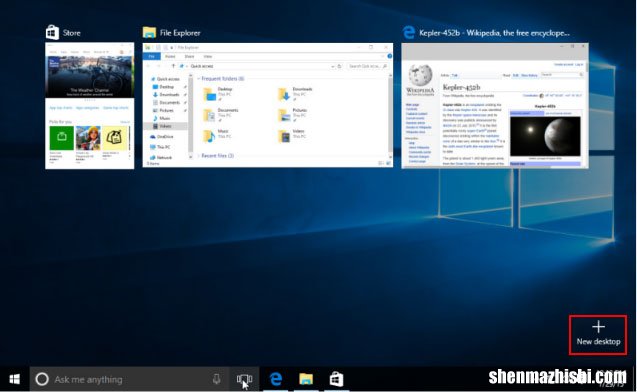Screen dimensions: 637x392
Task: Open the View tab in File Explorer ribbon
Action: [x=208, y=56]
